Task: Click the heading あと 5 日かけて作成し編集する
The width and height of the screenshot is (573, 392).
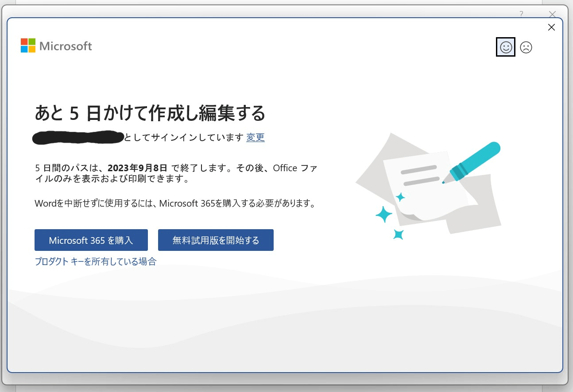Action: pos(150,113)
